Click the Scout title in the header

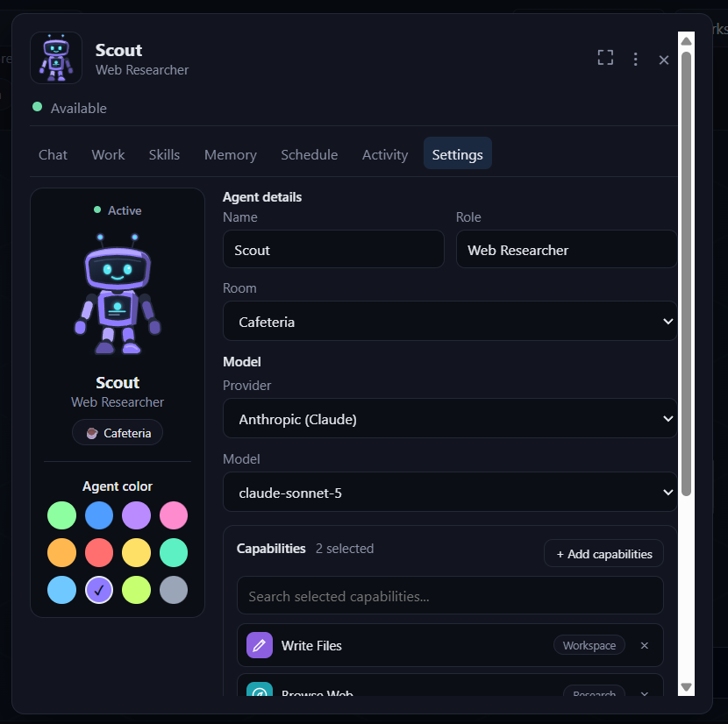tap(118, 50)
